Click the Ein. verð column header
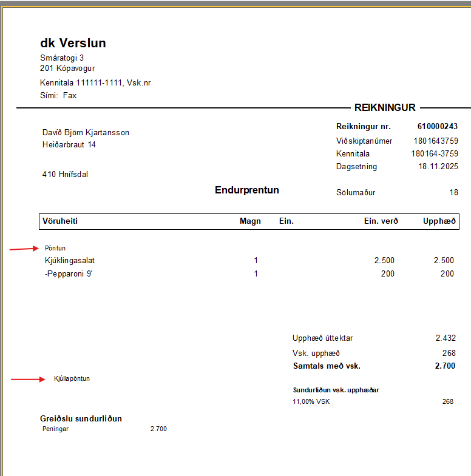 pos(381,221)
